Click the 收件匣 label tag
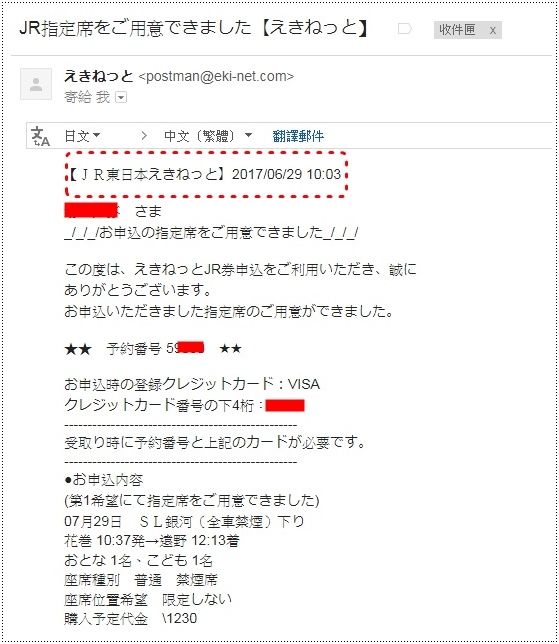 [457, 30]
